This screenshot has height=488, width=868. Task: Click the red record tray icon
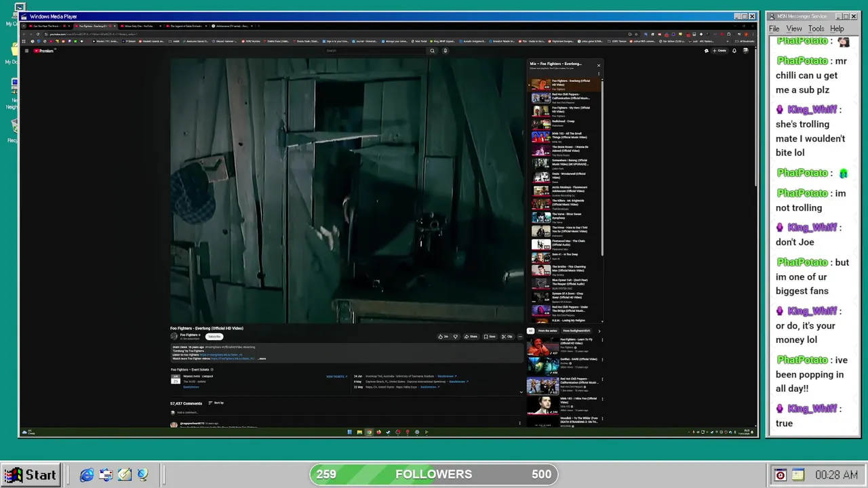pos(781,475)
